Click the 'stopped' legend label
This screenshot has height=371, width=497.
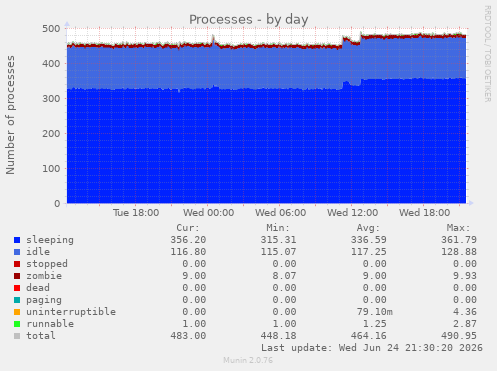click(x=47, y=264)
